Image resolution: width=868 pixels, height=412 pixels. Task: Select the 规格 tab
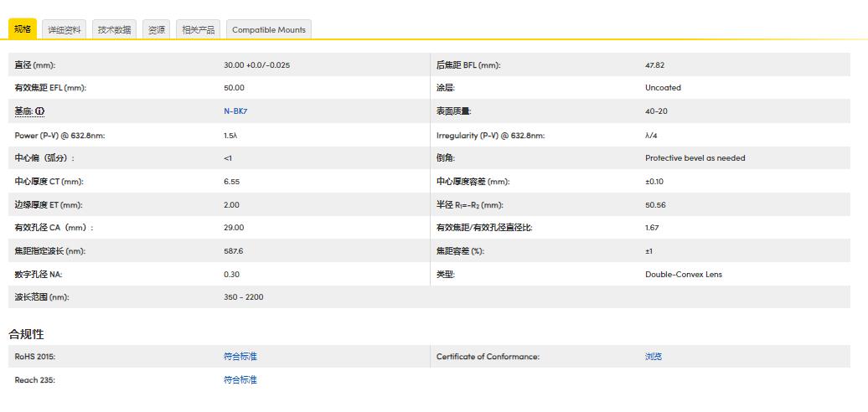coord(23,29)
